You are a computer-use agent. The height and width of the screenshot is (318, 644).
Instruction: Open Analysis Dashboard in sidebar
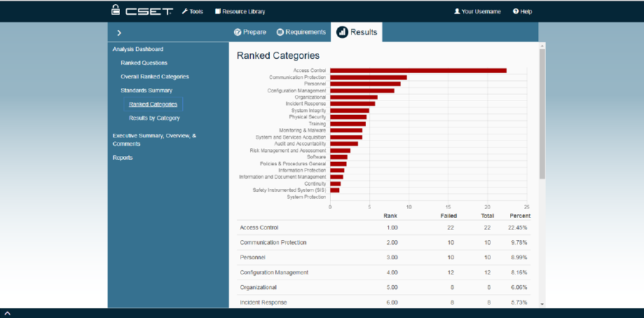[x=138, y=49]
